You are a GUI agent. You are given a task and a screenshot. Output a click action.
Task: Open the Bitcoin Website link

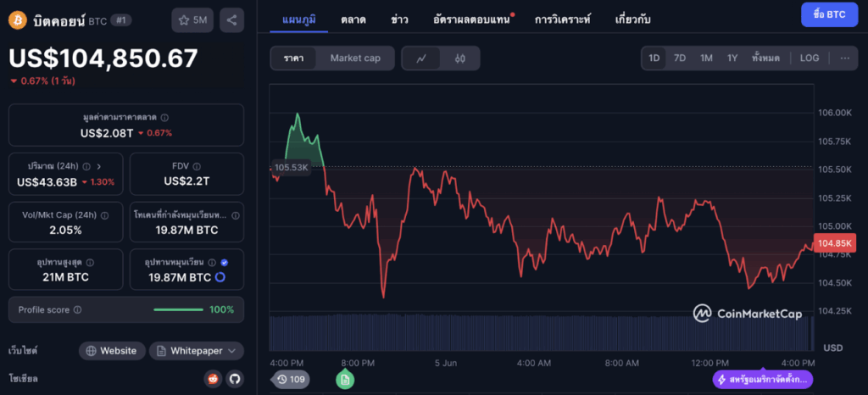[111, 351]
